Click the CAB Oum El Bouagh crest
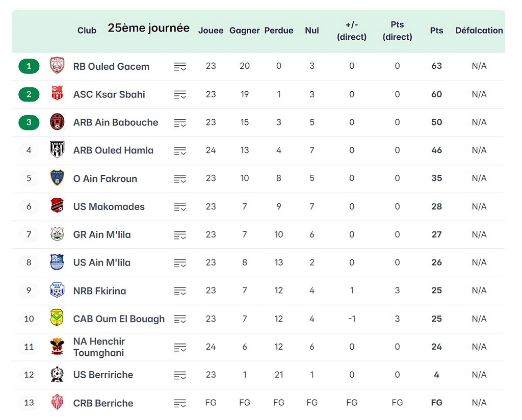The width and height of the screenshot is (522, 420). point(57,319)
